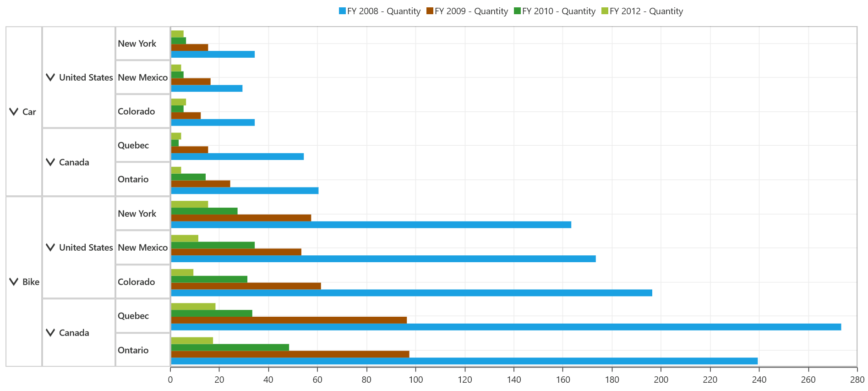Click the FY 2012 legend color swatch

(x=605, y=11)
